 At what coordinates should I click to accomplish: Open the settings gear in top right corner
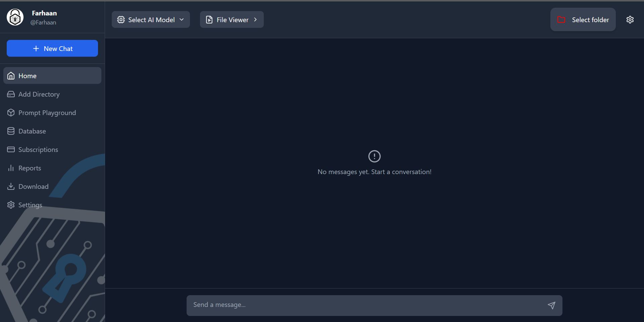point(630,19)
